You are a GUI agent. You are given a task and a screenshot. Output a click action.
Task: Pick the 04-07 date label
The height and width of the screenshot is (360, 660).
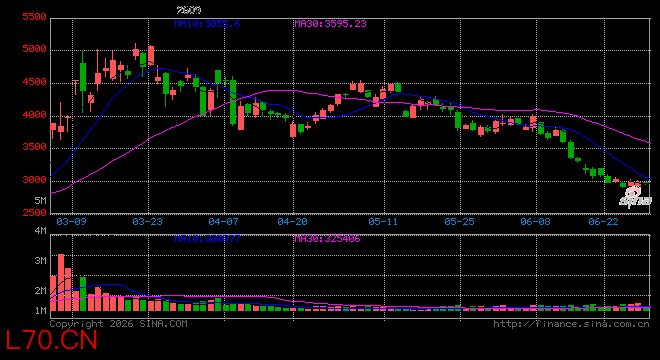pyautogui.click(x=224, y=221)
